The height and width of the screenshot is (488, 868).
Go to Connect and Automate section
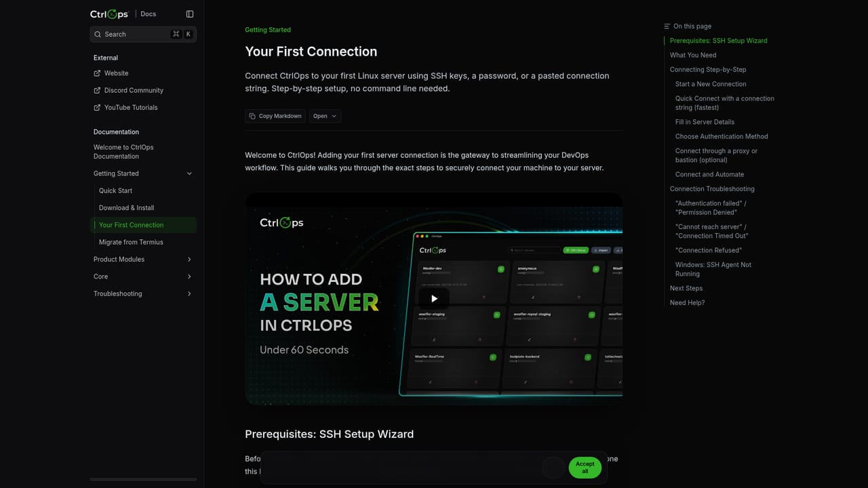point(709,175)
